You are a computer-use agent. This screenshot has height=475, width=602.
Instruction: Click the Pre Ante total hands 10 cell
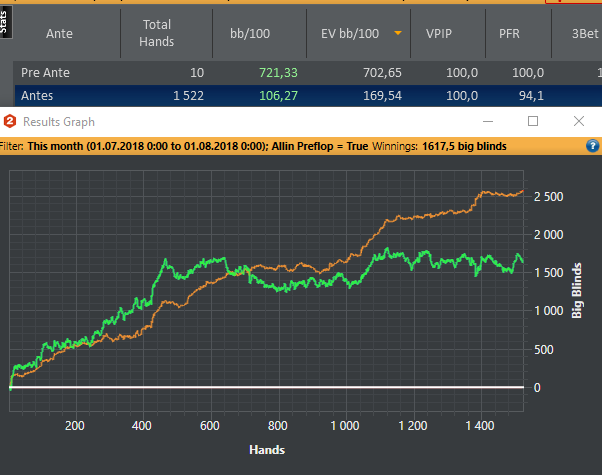(x=197, y=73)
